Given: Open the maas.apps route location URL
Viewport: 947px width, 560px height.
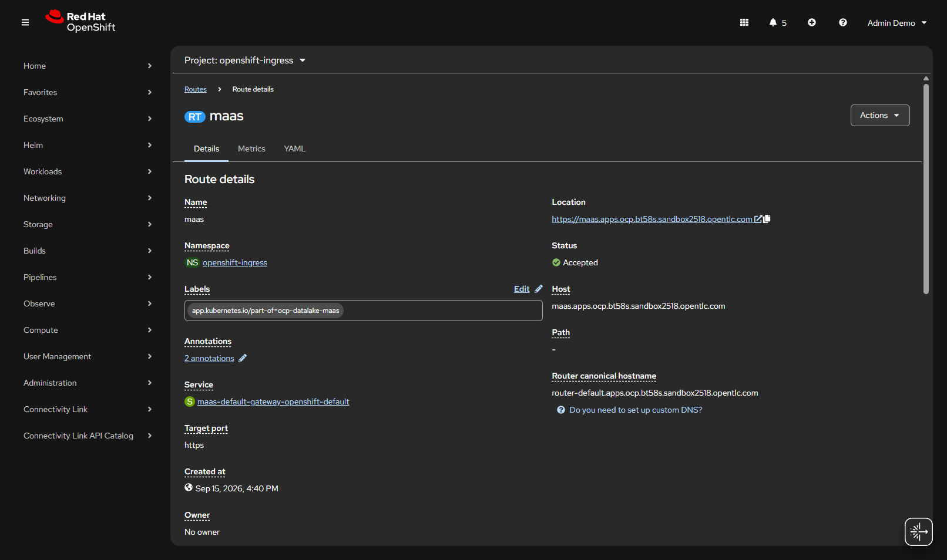Looking at the screenshot, I should (x=652, y=219).
